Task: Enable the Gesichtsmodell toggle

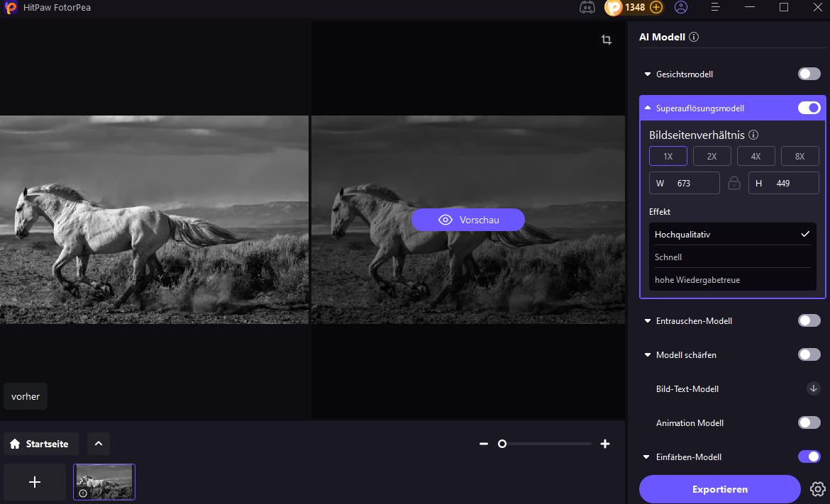Action: click(809, 74)
